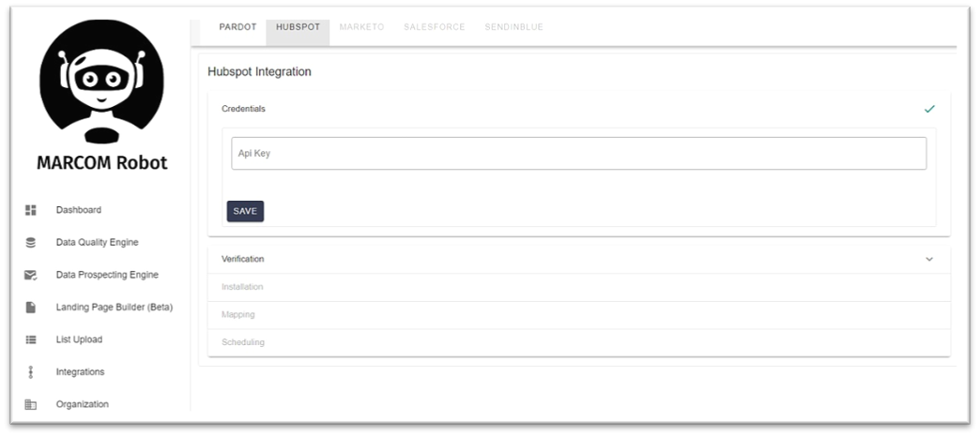Click the Data Quality Engine database icon
Screen dimensions: 980x437
pyautogui.click(x=31, y=242)
